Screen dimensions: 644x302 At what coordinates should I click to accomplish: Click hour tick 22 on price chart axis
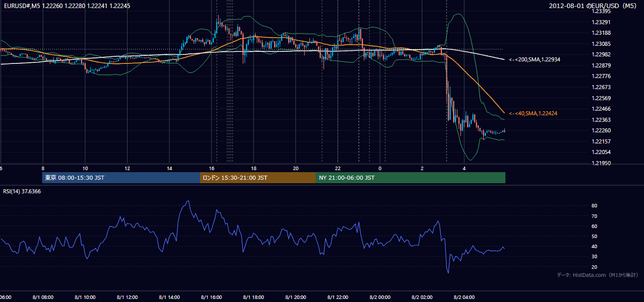tap(338, 169)
